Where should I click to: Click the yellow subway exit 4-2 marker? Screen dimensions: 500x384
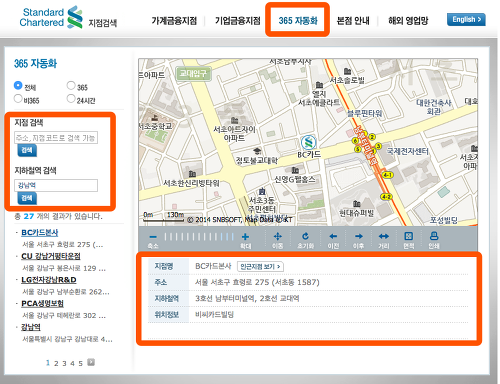point(386,197)
